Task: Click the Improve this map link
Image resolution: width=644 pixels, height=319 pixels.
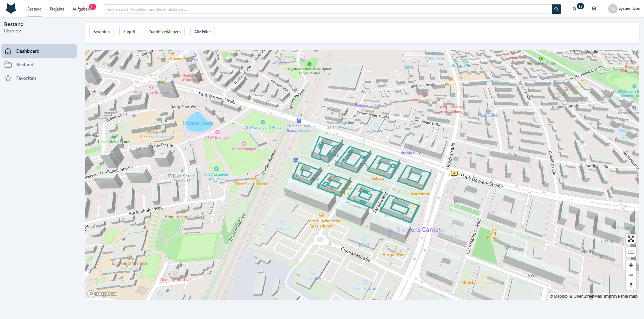Action: pyautogui.click(x=621, y=296)
